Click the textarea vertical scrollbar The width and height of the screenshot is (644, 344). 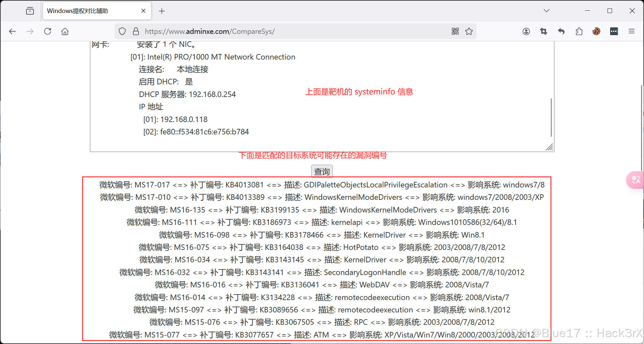pos(551,117)
